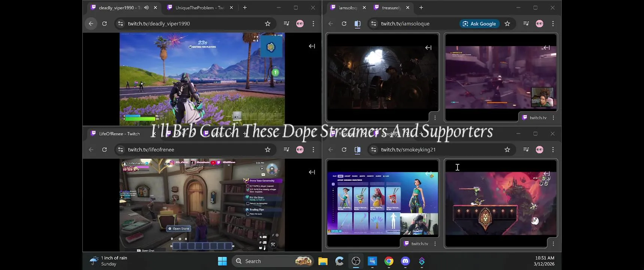The image size is (644, 270).
Task: Bookmark the twitch.tv/smokeyking21 page
Action: (507, 150)
